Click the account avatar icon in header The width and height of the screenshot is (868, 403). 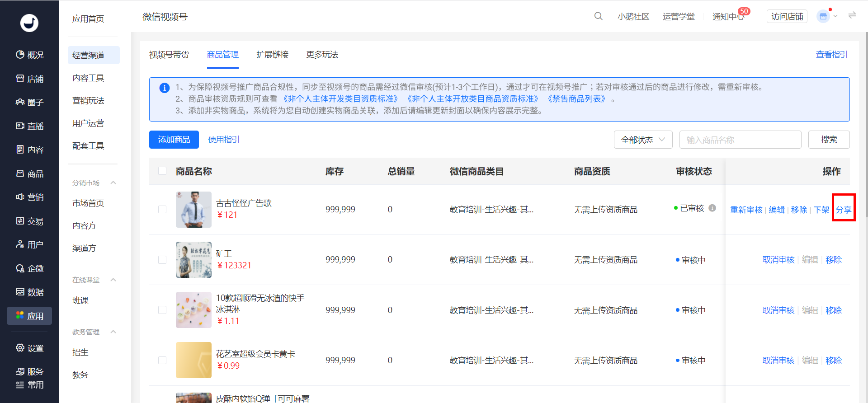tap(823, 17)
